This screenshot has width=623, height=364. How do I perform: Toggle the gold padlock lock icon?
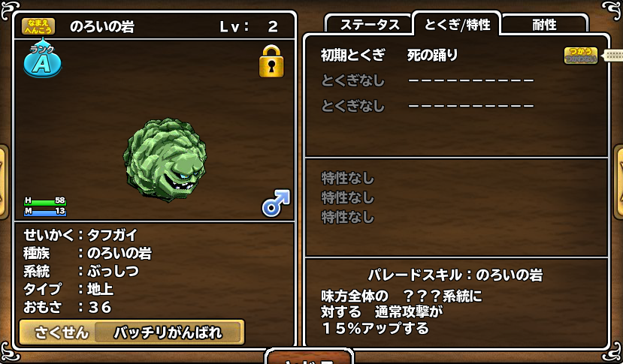click(x=271, y=62)
